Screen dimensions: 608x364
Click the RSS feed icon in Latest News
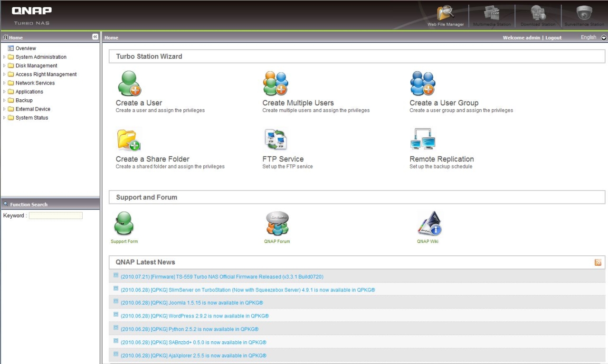[x=598, y=262]
